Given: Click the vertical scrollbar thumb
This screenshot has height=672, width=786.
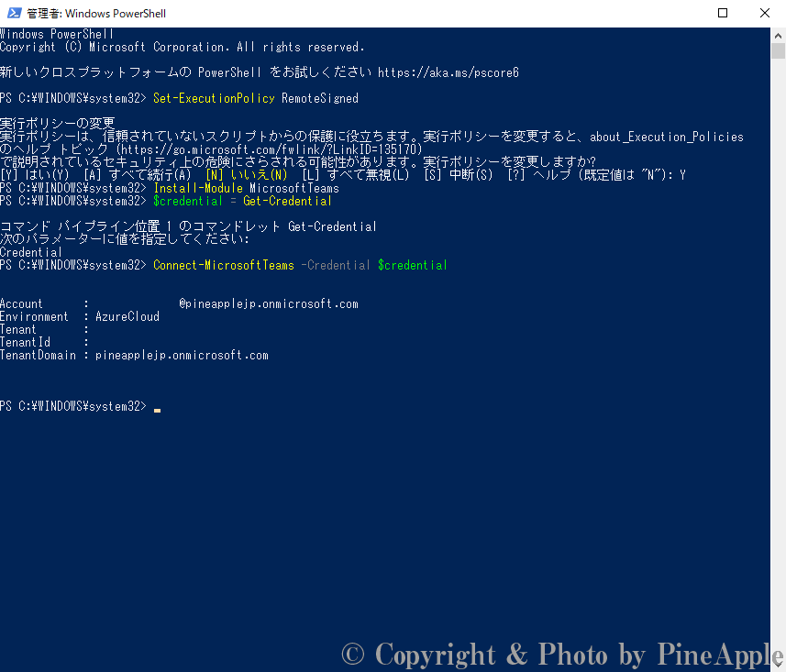Looking at the screenshot, I should tap(778, 50).
